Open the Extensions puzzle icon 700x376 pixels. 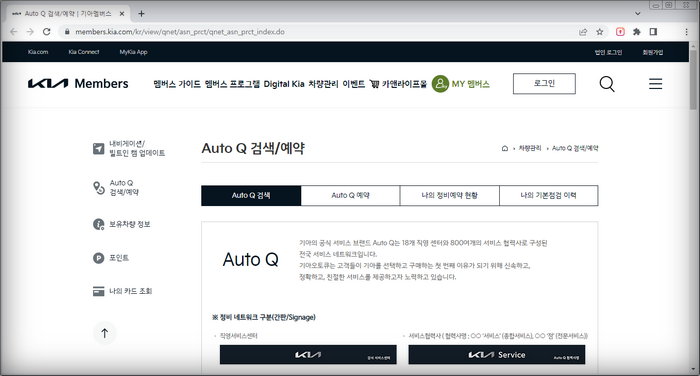click(637, 32)
